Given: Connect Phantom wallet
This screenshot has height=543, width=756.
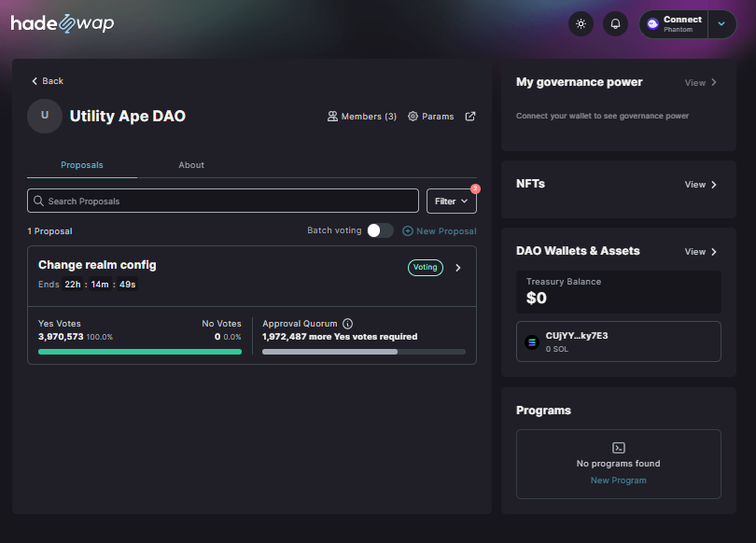Looking at the screenshot, I should [674, 24].
